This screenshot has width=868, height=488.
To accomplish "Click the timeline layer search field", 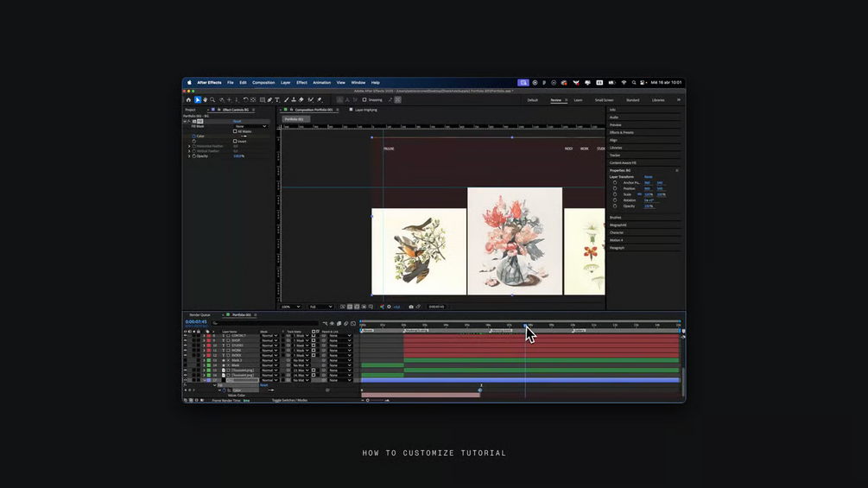I will (x=264, y=323).
